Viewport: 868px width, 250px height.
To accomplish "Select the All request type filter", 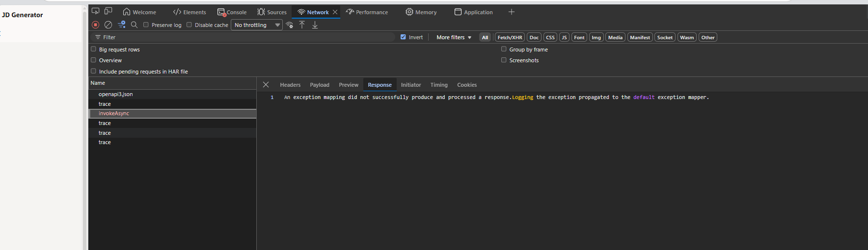I will (485, 37).
